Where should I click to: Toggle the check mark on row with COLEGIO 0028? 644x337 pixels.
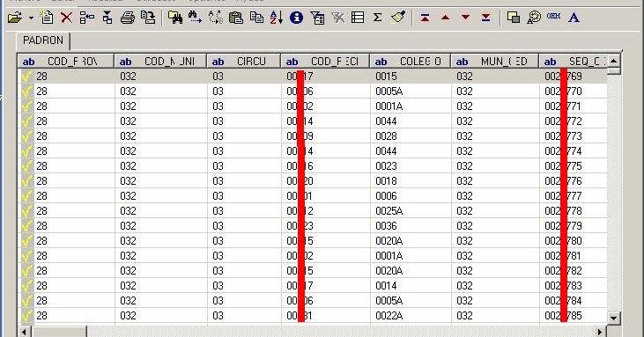click(27, 136)
